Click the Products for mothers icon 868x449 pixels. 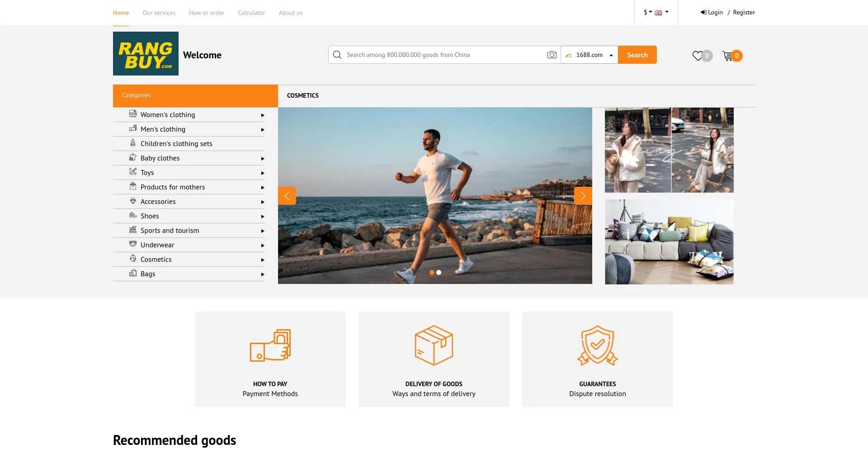pos(133,186)
